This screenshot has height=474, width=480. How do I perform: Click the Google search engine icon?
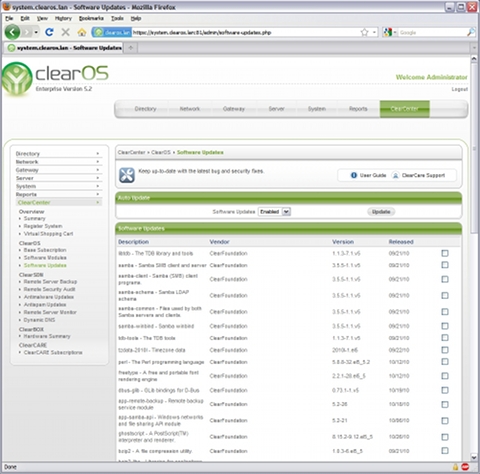[387, 32]
